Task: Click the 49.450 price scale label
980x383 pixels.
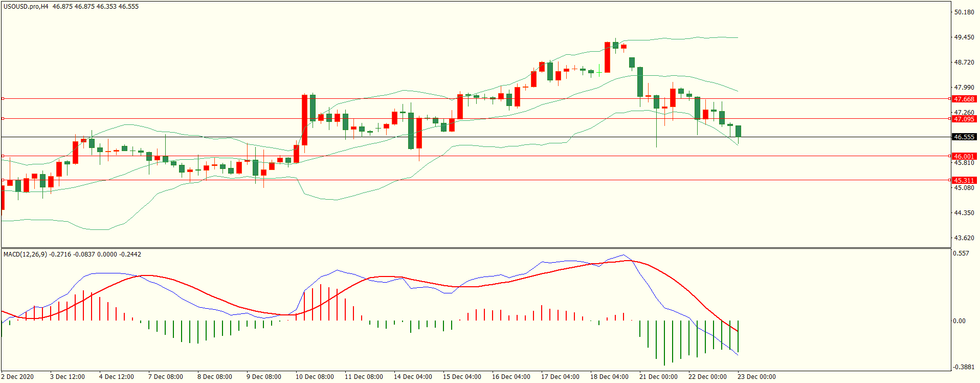Action: (964, 37)
